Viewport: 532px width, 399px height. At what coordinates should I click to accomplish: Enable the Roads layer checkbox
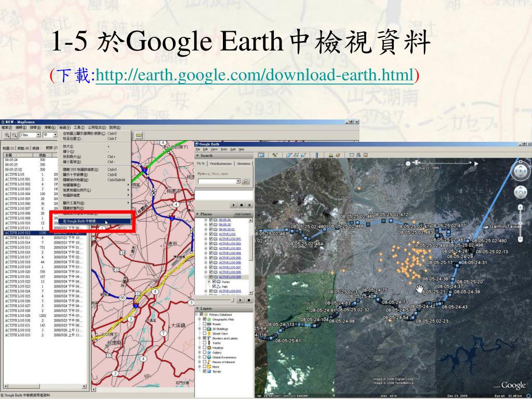click(x=204, y=324)
